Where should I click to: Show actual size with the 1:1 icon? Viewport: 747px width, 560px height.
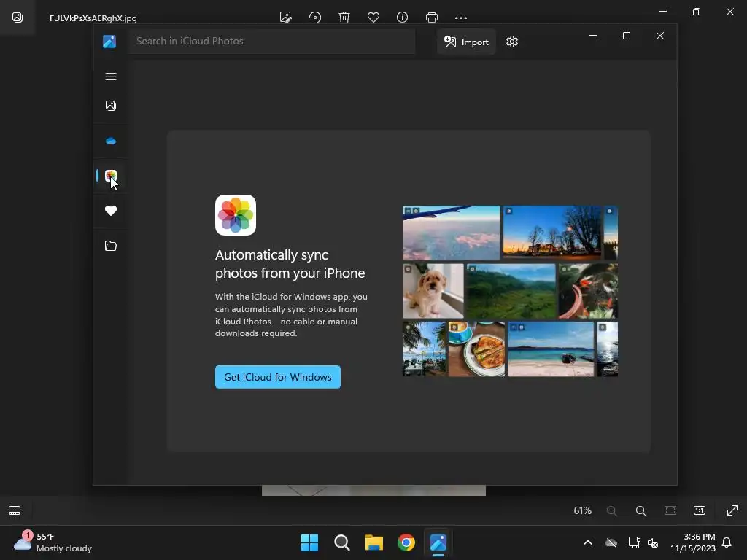coord(700,511)
